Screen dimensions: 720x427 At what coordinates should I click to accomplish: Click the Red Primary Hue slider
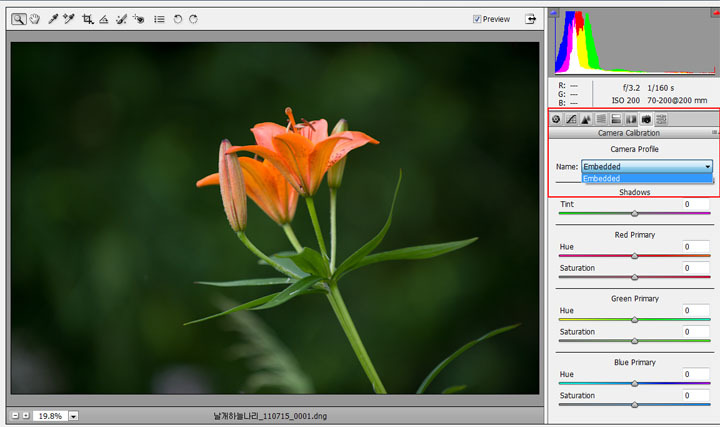(x=634, y=256)
